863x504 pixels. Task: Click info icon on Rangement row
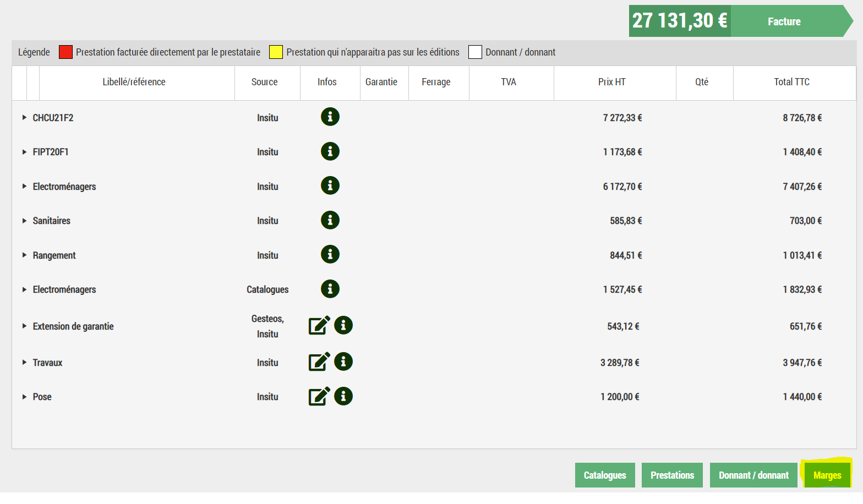point(330,254)
